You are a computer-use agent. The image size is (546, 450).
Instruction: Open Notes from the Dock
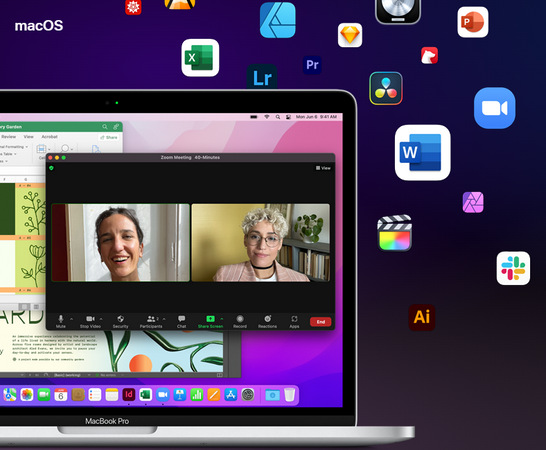click(x=112, y=395)
